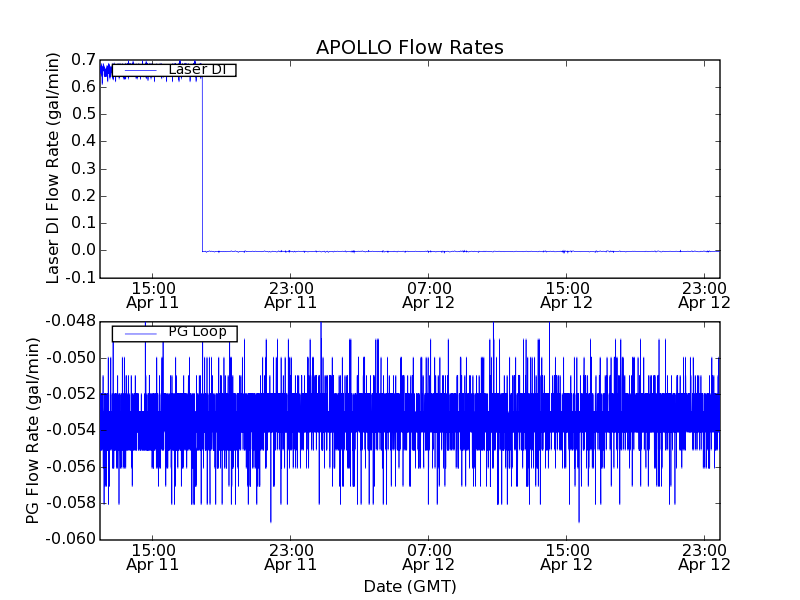Click "15:00 Apr 12" label under Laser DI plot
Screen dimensions: 800x600
pyautogui.click(x=566, y=296)
